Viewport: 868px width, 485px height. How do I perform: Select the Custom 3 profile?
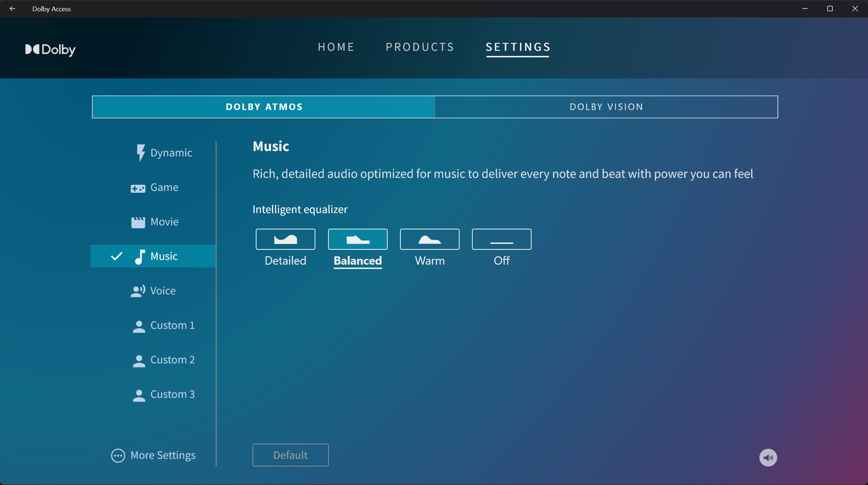coord(172,394)
